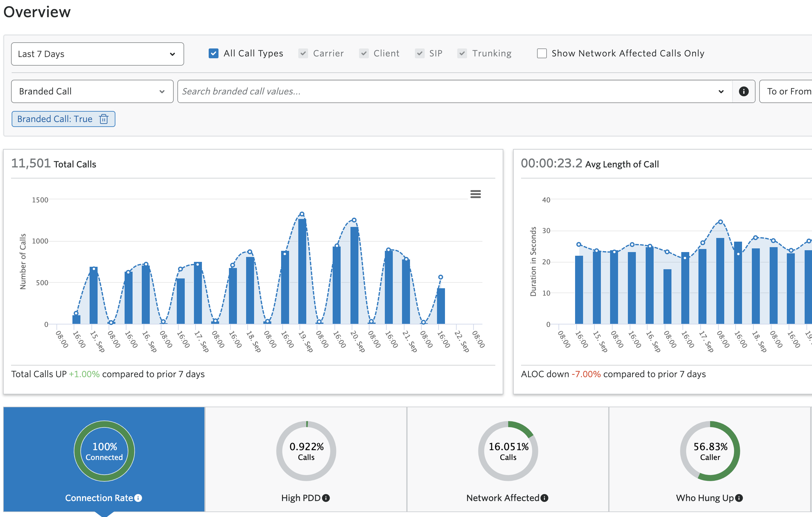Click the Connection Rate info icon
The height and width of the screenshot is (517, 812).
click(138, 498)
